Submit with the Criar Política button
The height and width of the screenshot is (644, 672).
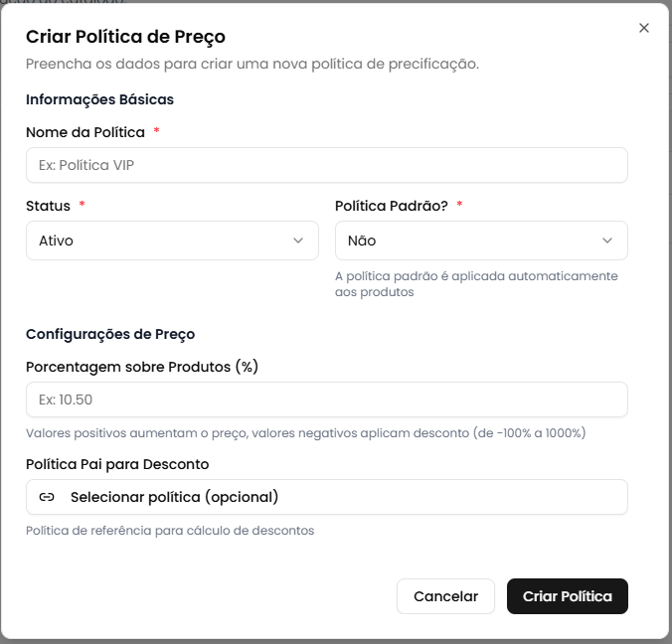568,596
